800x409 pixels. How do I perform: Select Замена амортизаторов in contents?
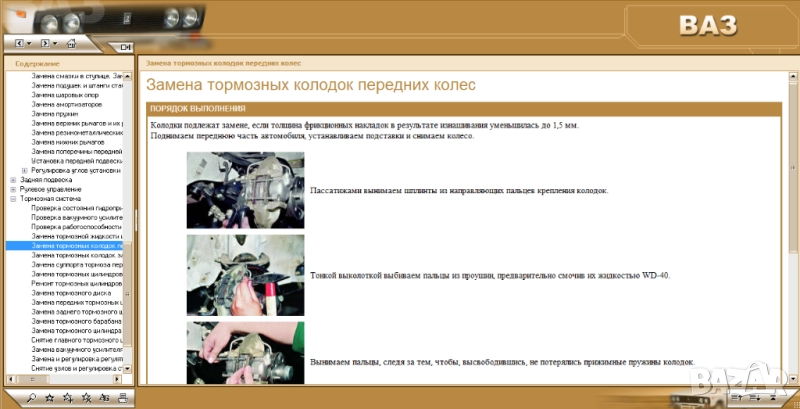click(x=66, y=104)
